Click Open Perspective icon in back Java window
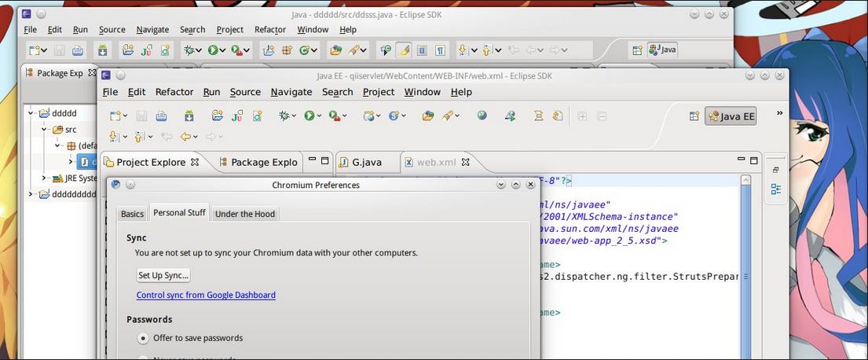The width and height of the screenshot is (868, 360). pos(637,50)
